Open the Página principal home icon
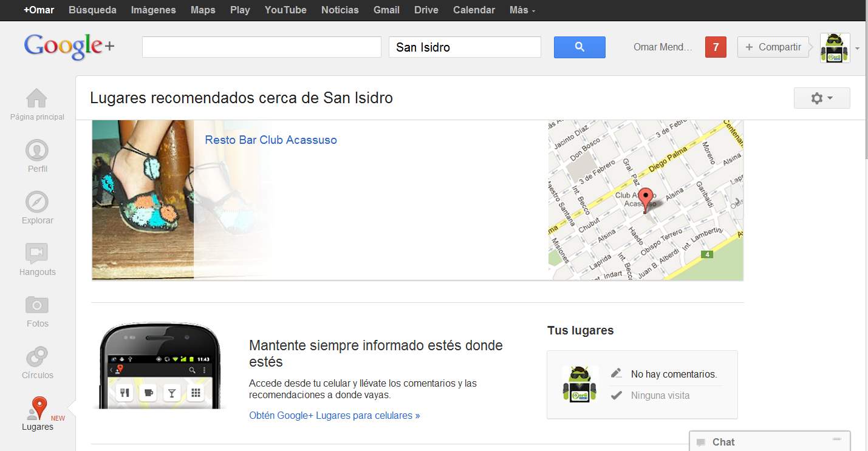Screen dimensions: 868x451 pos(37,98)
